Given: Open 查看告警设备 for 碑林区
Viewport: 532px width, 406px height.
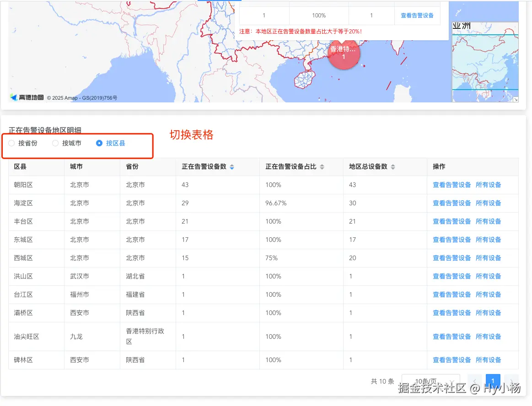Looking at the screenshot, I should (451, 360).
